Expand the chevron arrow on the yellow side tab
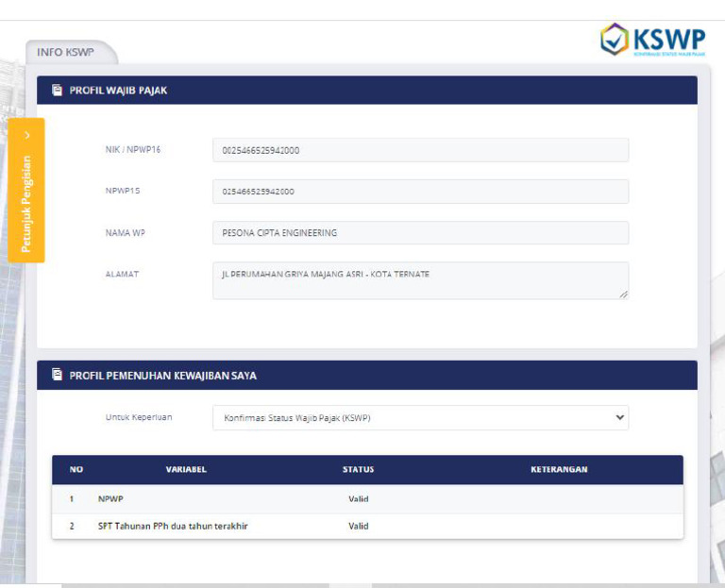The height and width of the screenshot is (588, 725). [26, 136]
